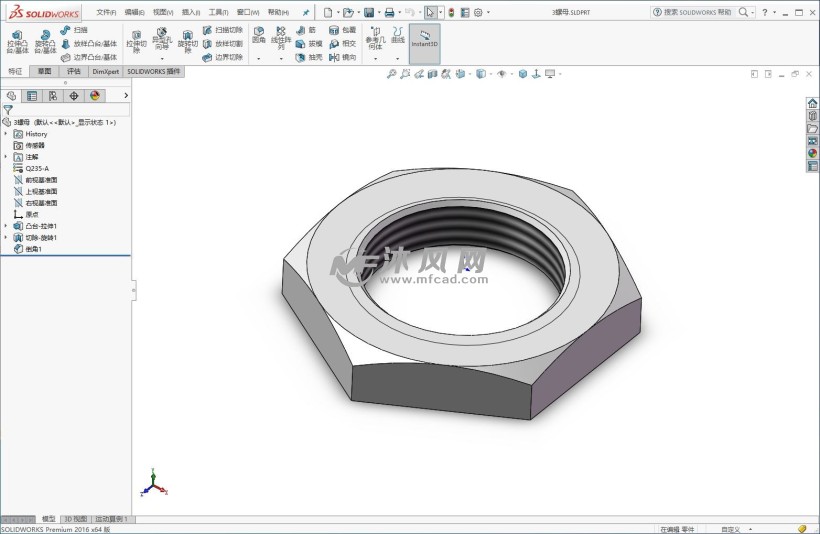This screenshot has height=534, width=820.
Task: Select the Q235-A material item in tree
Action: pyautogui.click(x=37, y=168)
